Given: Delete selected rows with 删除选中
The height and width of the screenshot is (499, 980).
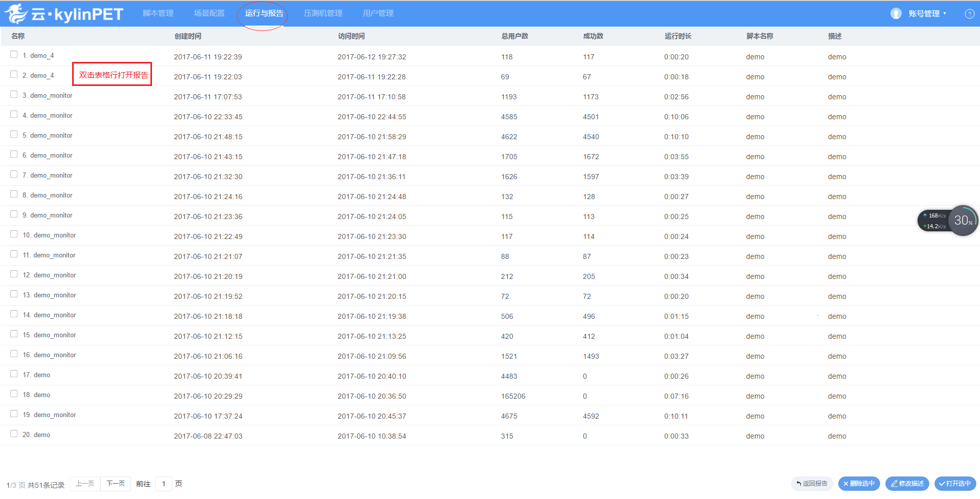Looking at the screenshot, I should 859,484.
